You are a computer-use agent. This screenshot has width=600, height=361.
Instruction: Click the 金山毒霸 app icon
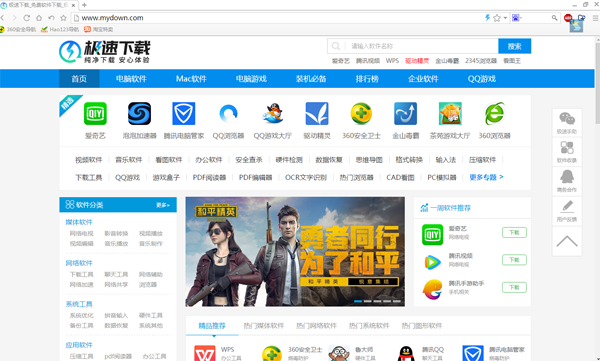coord(406,114)
